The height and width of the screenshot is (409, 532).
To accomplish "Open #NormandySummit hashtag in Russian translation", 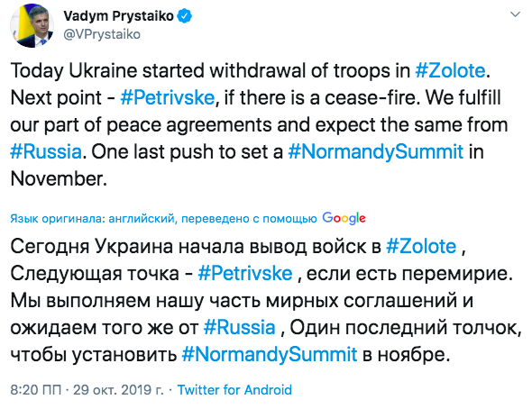I will (x=270, y=355).
